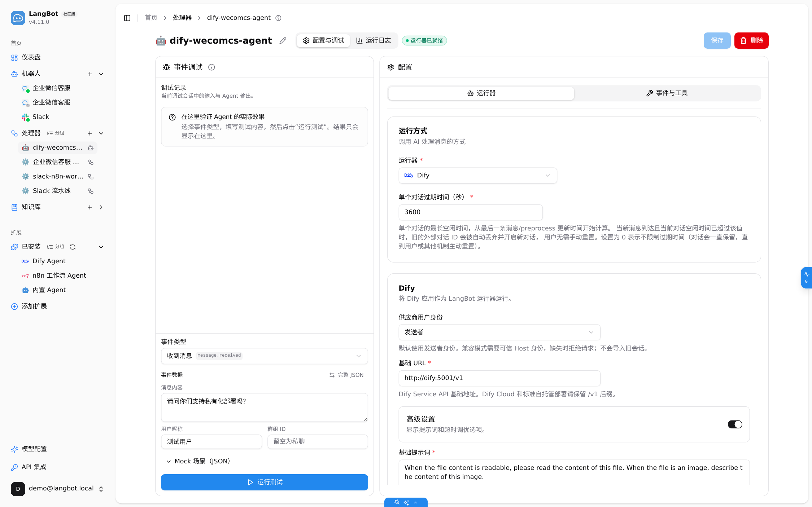Image resolution: width=812 pixels, height=507 pixels.
Task: Collapse the 已安装 section chevron
Action: 101,247
